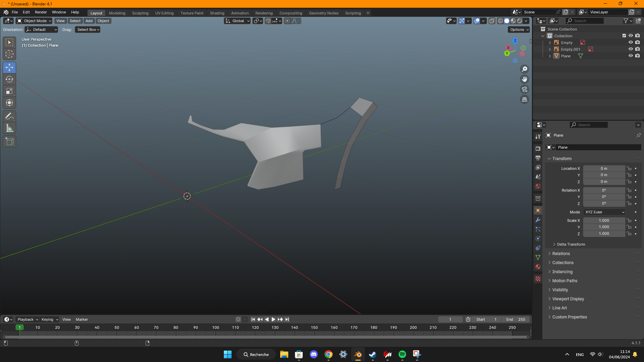Activate the Move tool
This screenshot has width=644, height=362.
(9, 67)
